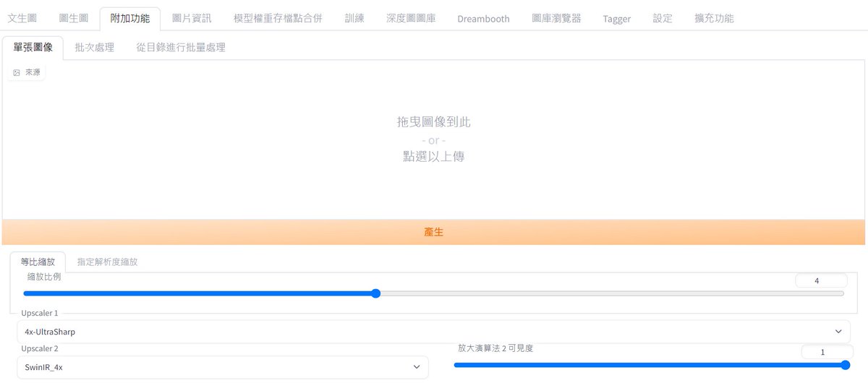868x383 pixels.
Task: Click the image drop area to upload
Action: pyautogui.click(x=434, y=139)
